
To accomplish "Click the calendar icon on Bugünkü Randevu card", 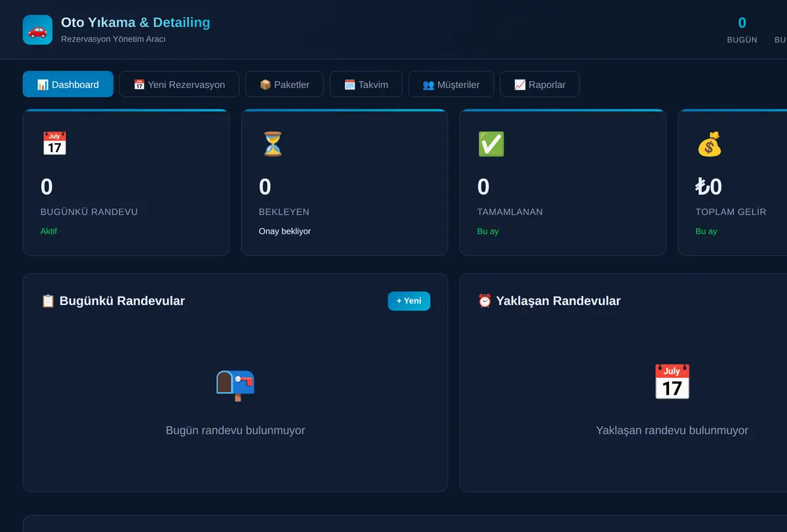I will click(54, 144).
